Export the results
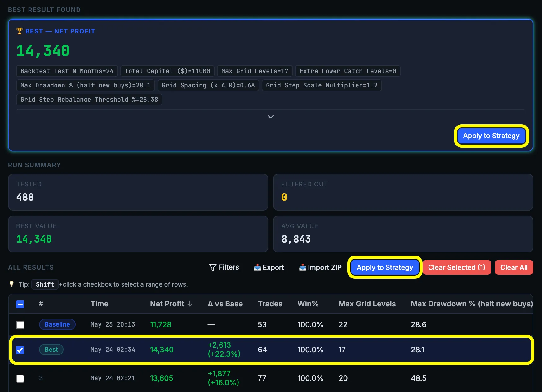 pos(269,267)
